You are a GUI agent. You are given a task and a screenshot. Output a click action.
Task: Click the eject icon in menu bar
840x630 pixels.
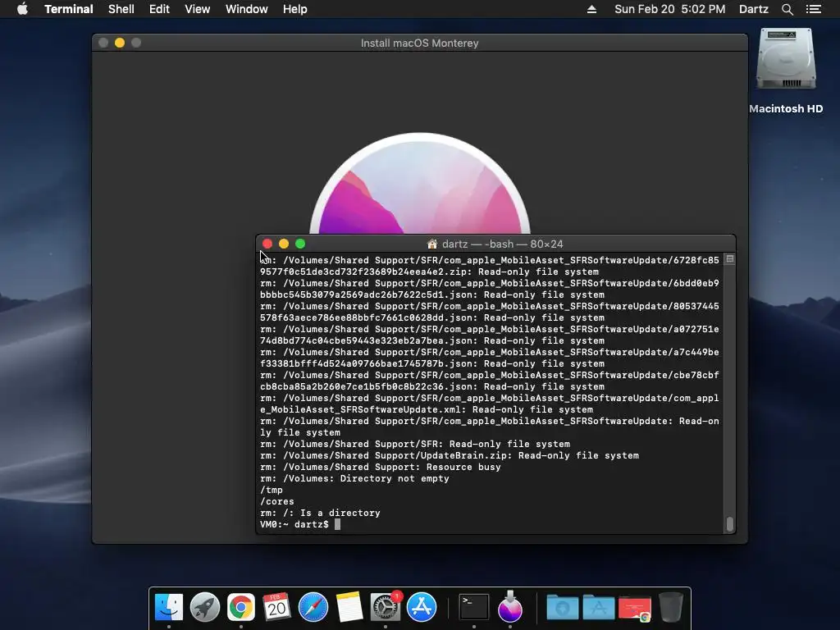[x=592, y=9]
